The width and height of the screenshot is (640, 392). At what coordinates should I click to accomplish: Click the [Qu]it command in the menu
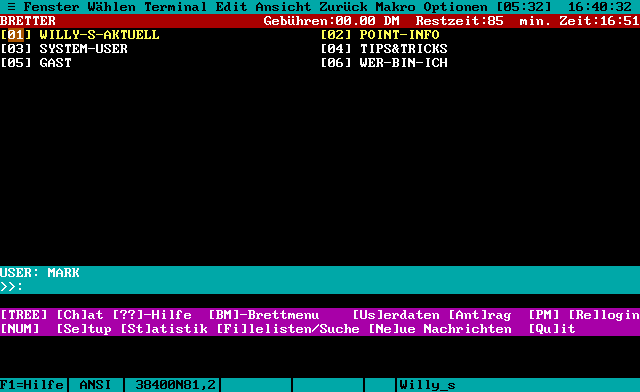[551, 329]
